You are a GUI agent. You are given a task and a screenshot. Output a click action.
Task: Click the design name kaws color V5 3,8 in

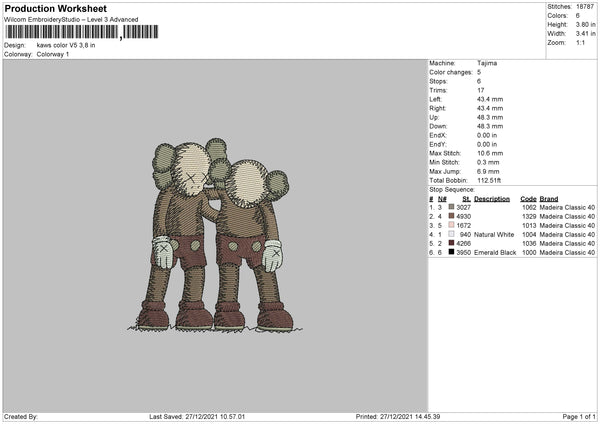click(x=66, y=45)
